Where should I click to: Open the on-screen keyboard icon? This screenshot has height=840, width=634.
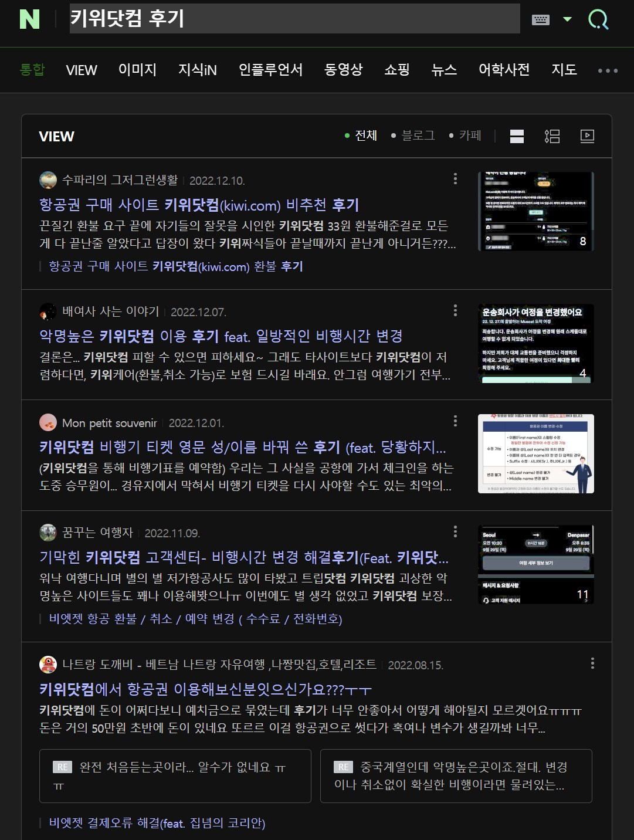(541, 19)
